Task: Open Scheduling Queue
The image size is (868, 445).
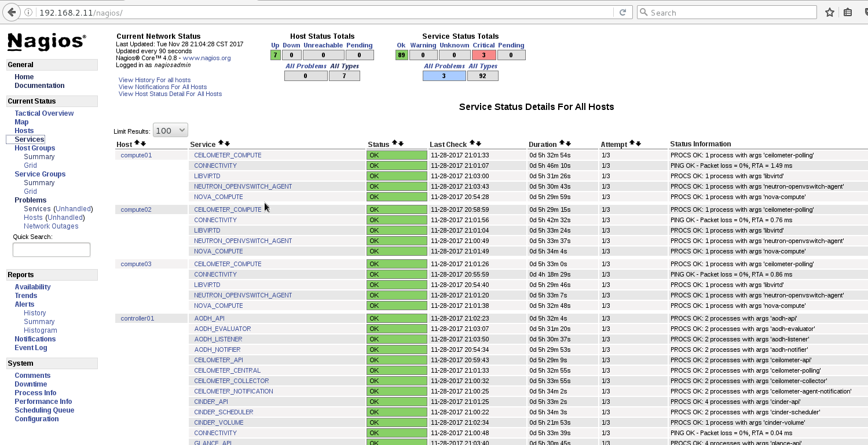Action: click(45, 410)
